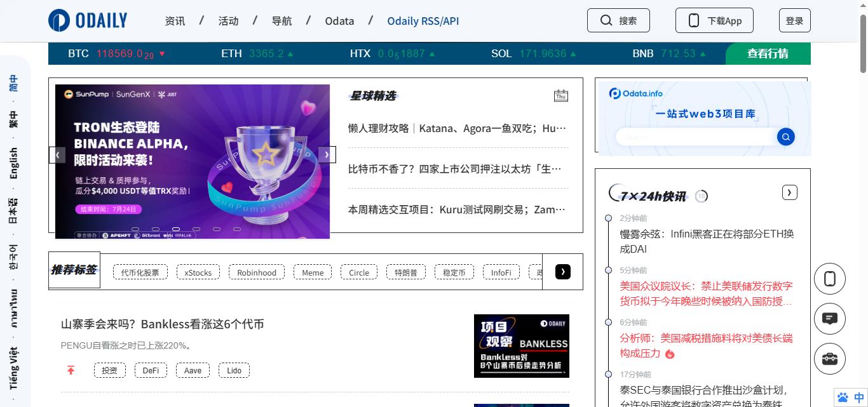Focus the Odata.info search field
Image resolution: width=868 pixels, height=407 pixels.
tap(696, 137)
